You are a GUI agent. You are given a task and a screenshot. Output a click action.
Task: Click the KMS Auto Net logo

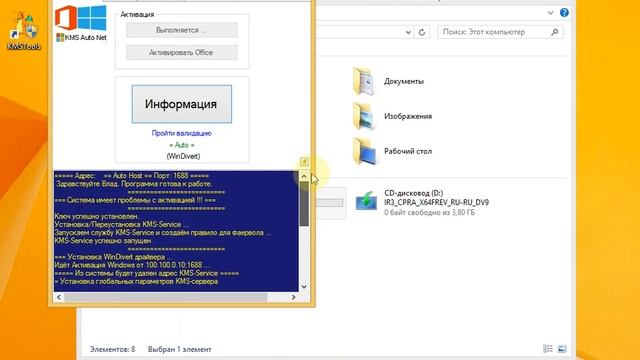pyautogui.click(x=81, y=23)
